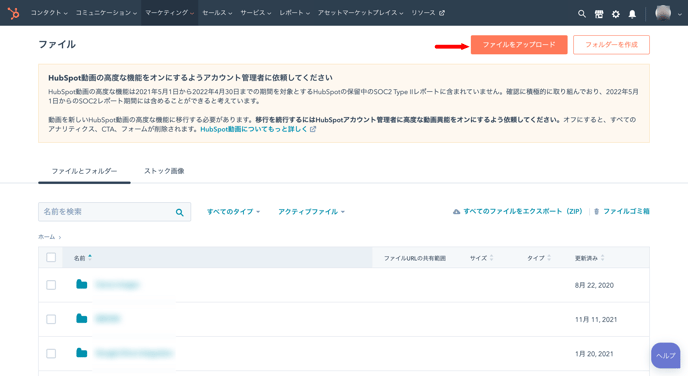Check the box for the 11月 11, 2021 folder

(x=51, y=319)
